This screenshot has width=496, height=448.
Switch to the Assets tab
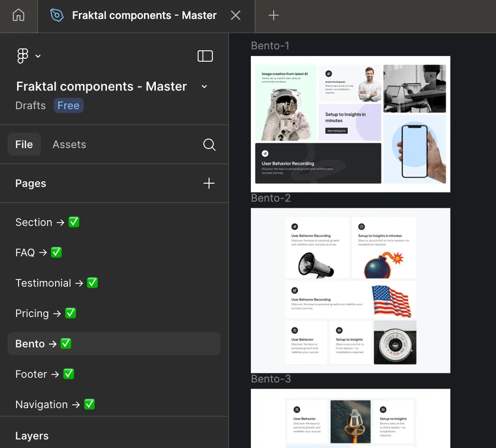point(69,145)
